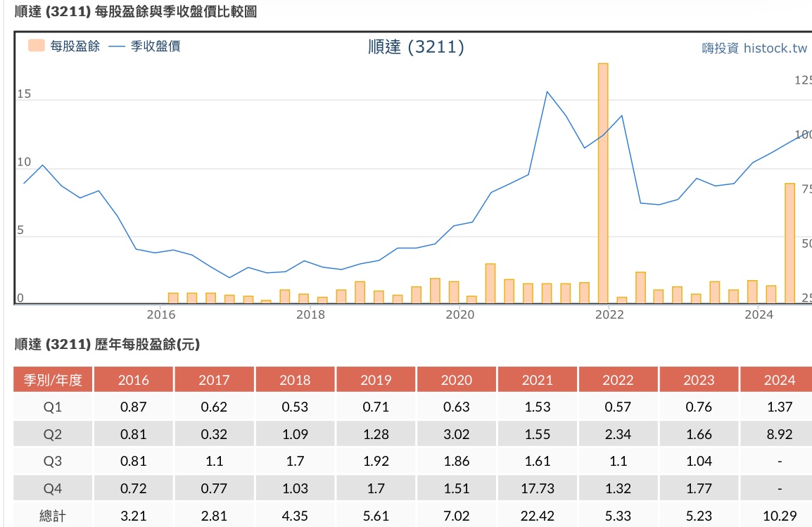Toggle the 每股盈餘 legend series
The height and width of the screenshot is (527, 812).
click(x=75, y=46)
